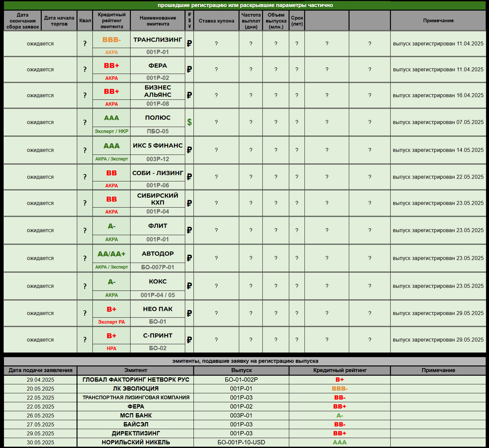
Task: Click the A- rating of МСП БАНК
Action: point(340,415)
